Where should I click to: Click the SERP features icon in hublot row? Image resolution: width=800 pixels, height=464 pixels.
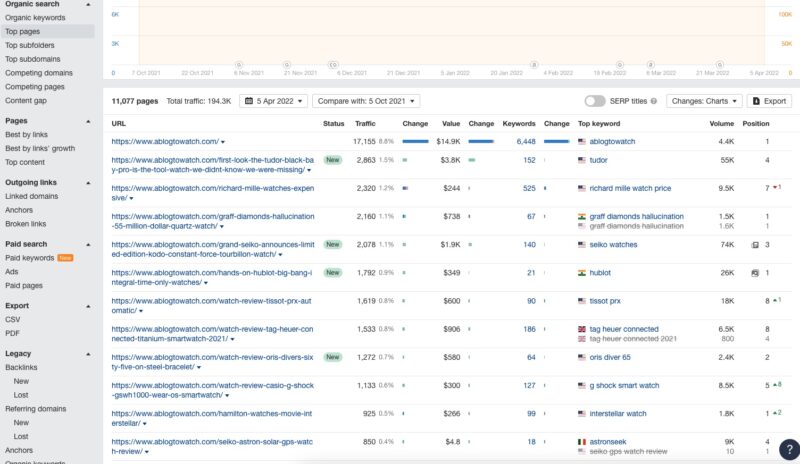(x=755, y=273)
